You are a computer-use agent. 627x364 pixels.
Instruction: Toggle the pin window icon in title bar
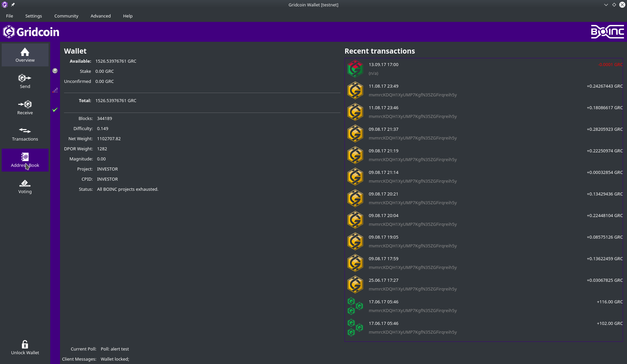pyautogui.click(x=13, y=5)
